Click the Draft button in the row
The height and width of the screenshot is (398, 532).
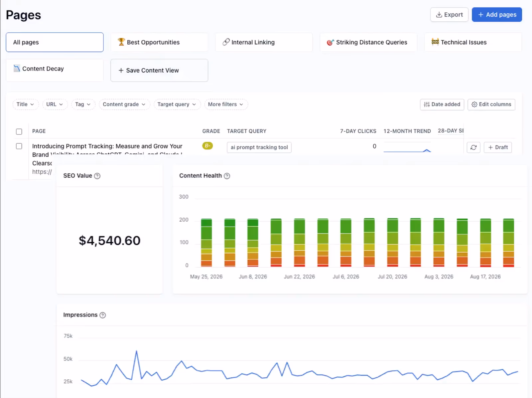(x=498, y=147)
